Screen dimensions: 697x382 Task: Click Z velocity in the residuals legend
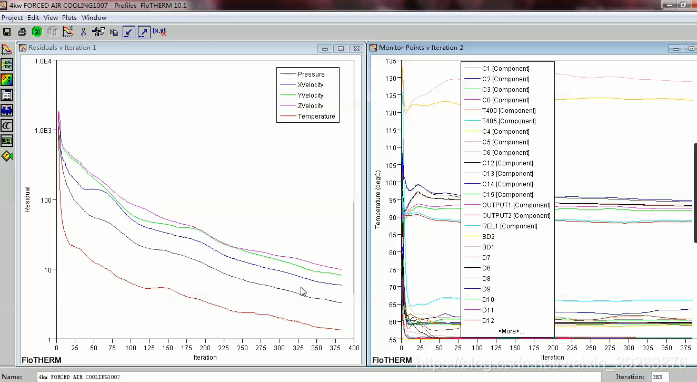tap(310, 106)
